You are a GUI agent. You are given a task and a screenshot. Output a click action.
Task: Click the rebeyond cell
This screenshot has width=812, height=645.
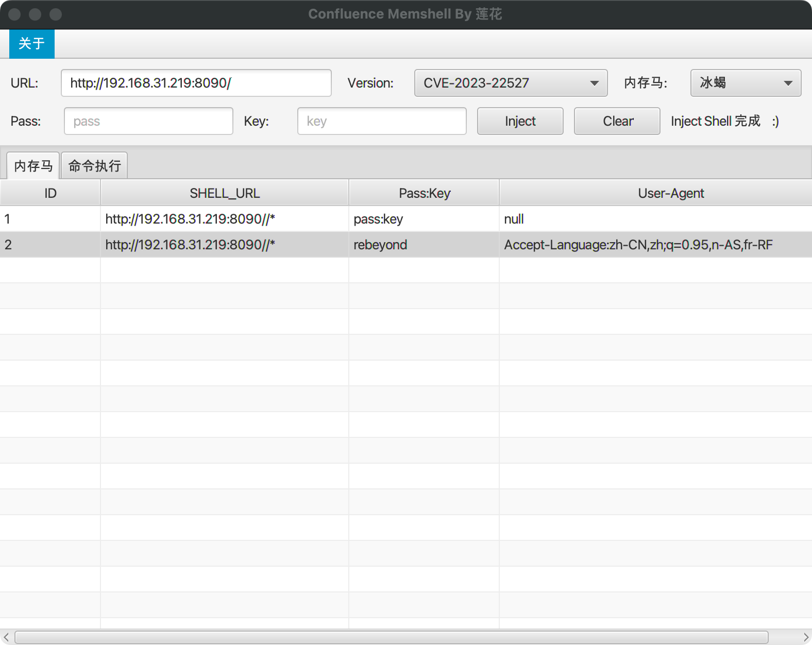pyautogui.click(x=424, y=245)
